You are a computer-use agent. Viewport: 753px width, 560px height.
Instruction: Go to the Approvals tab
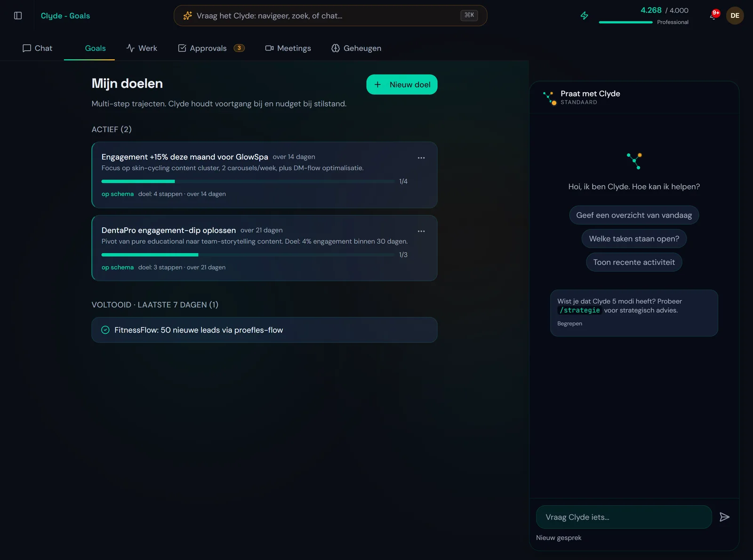211,48
